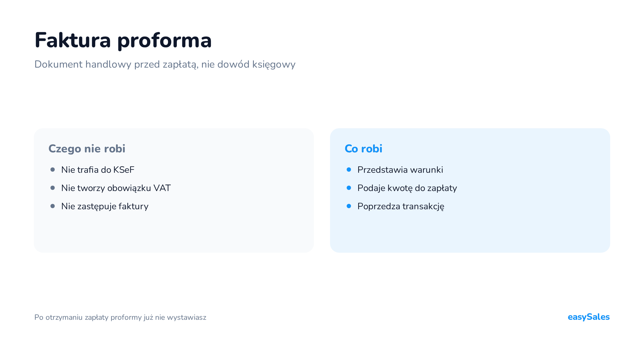Click the easySales logo
This screenshot has width=644, height=338.
click(x=589, y=317)
